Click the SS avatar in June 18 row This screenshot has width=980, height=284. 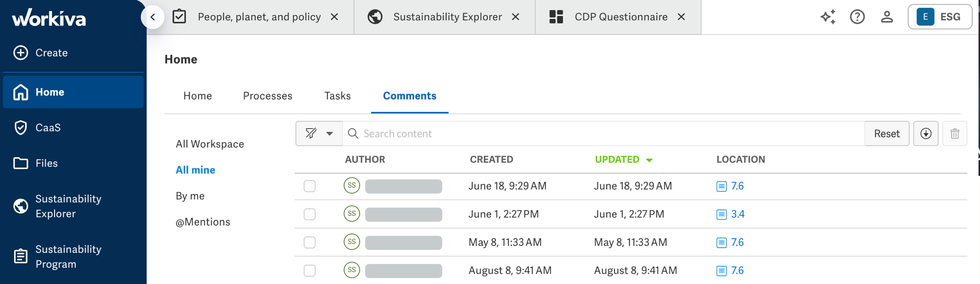pos(351,186)
